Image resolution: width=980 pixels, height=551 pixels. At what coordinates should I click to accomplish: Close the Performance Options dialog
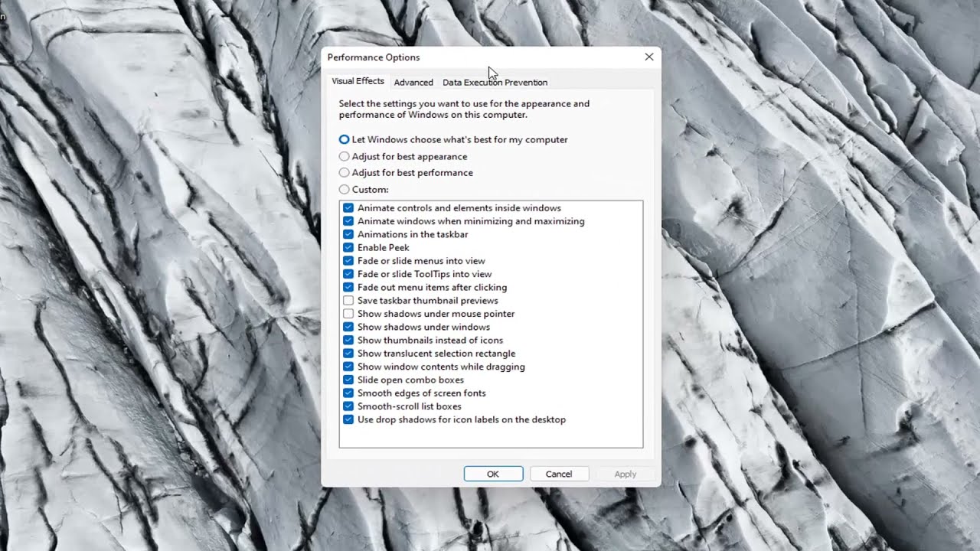coord(648,57)
